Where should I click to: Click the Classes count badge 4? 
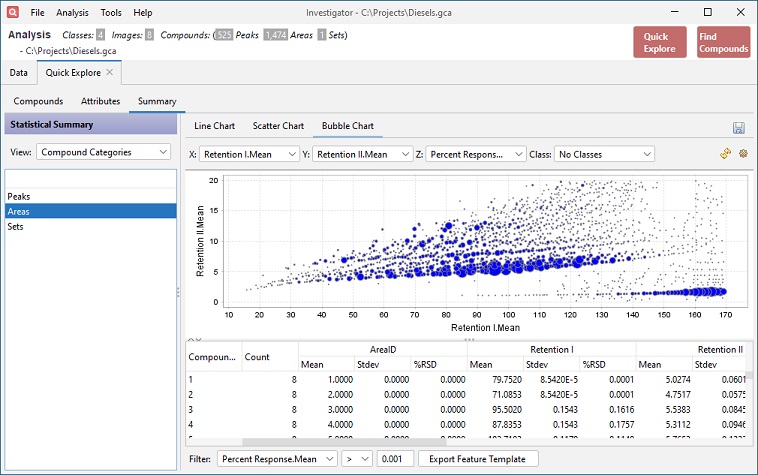click(x=100, y=35)
